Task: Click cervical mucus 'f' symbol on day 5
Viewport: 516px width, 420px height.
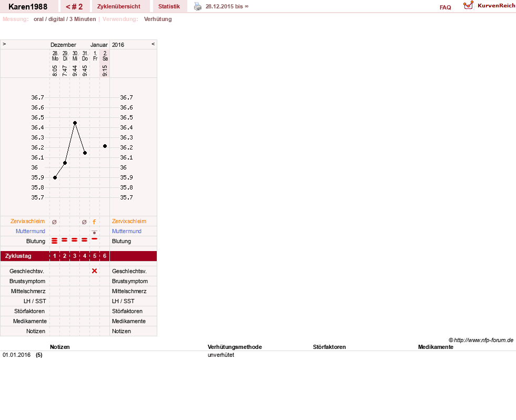Action: [94, 222]
